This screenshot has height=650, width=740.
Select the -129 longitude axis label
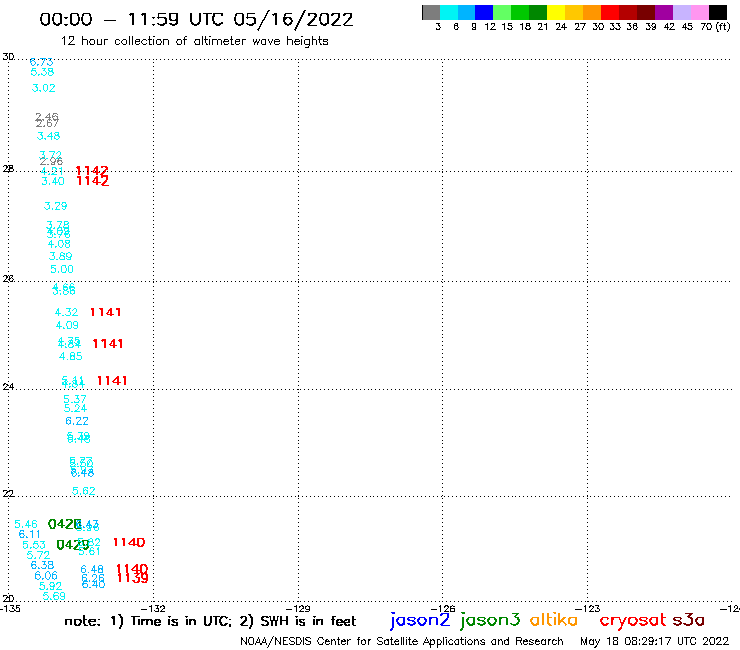click(299, 608)
